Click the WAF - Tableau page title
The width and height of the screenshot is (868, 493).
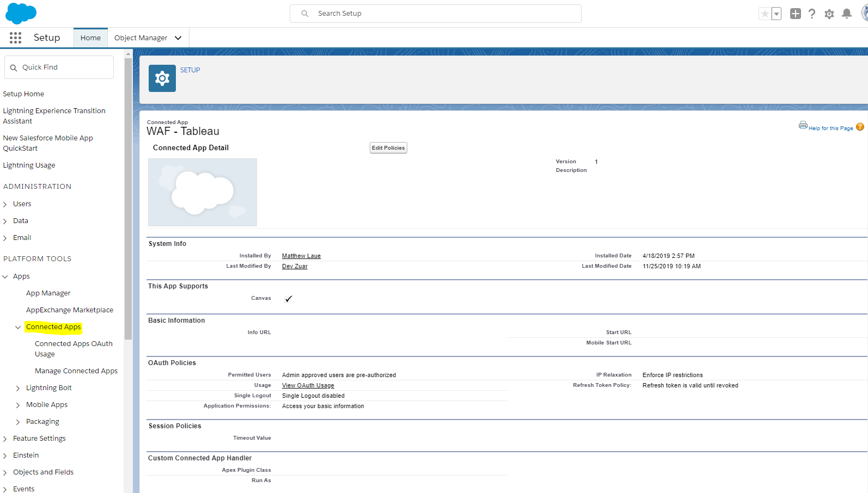[183, 131]
